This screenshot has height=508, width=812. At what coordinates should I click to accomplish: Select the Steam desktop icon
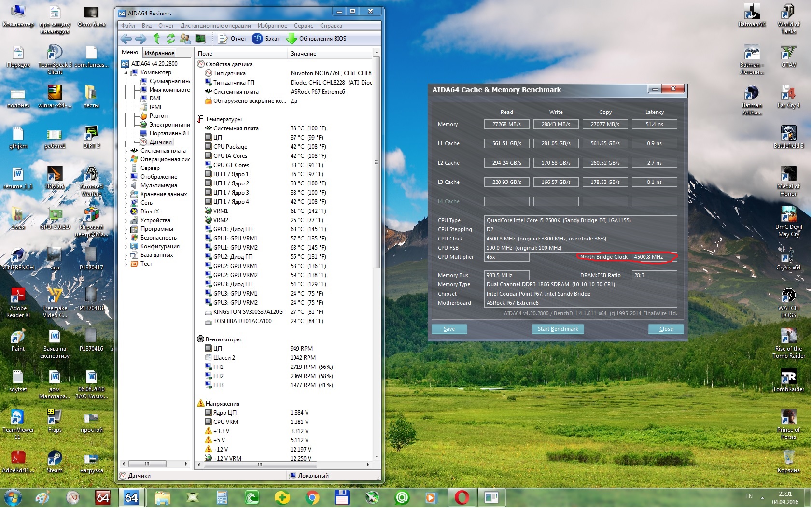[x=55, y=462]
